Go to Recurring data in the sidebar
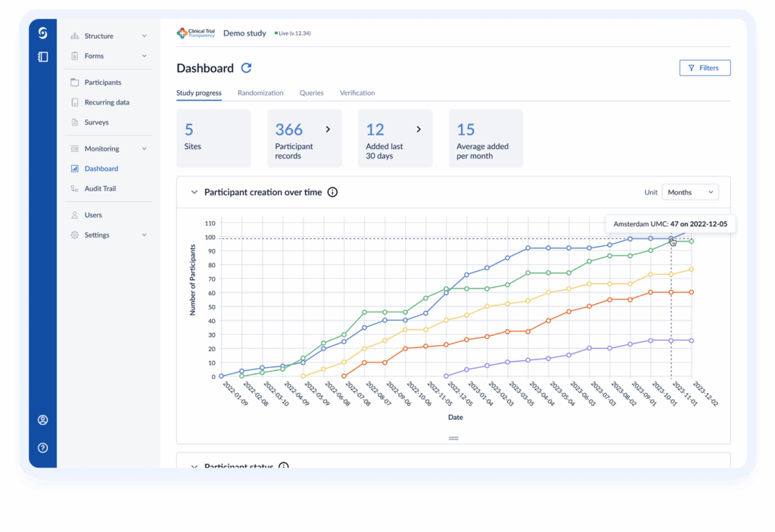Viewport: 775px width, 532px height. (x=106, y=102)
